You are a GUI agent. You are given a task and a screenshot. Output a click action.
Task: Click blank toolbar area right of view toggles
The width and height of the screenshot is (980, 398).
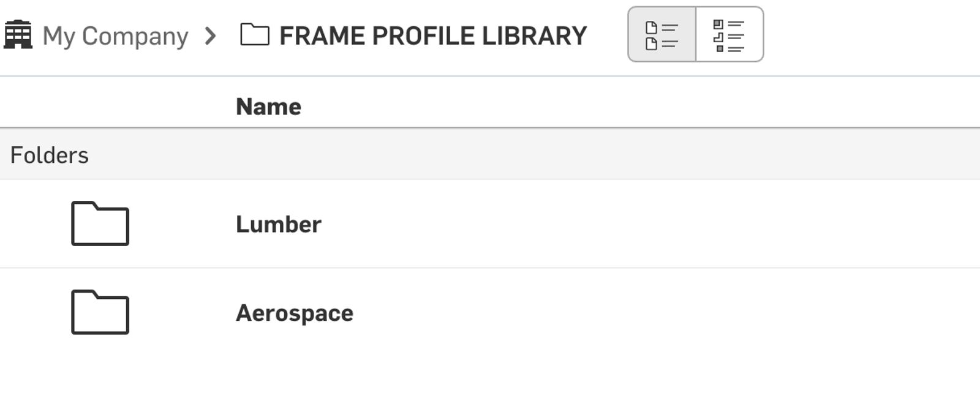[870, 35]
